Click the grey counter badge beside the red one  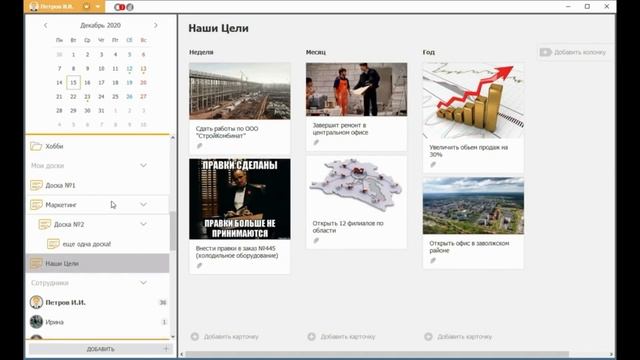(x=130, y=7)
